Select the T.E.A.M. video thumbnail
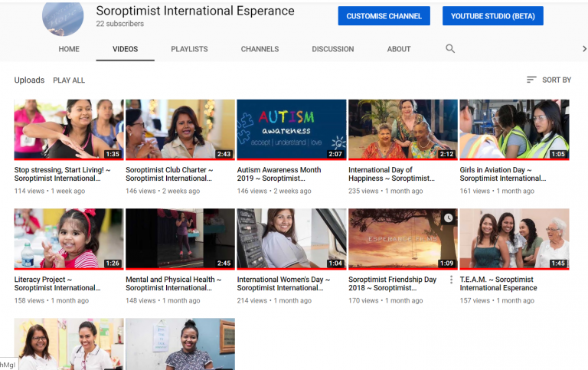 click(514, 238)
